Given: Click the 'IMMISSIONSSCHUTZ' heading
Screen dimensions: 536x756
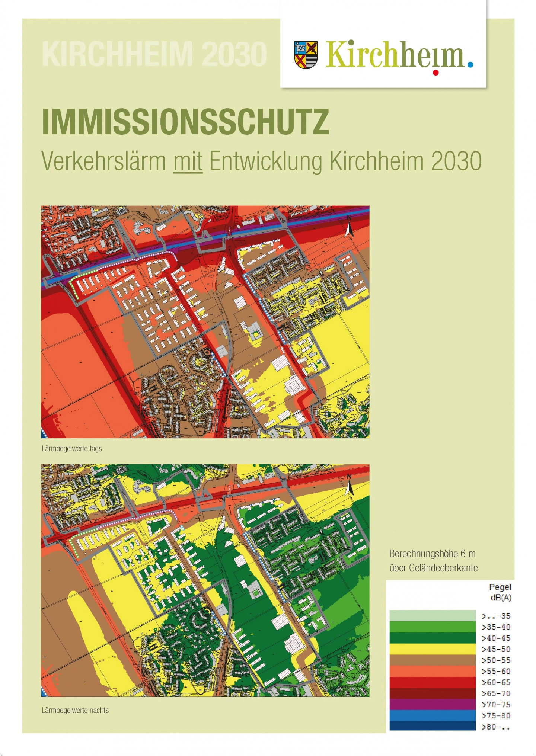Looking at the screenshot, I should point(185,122).
